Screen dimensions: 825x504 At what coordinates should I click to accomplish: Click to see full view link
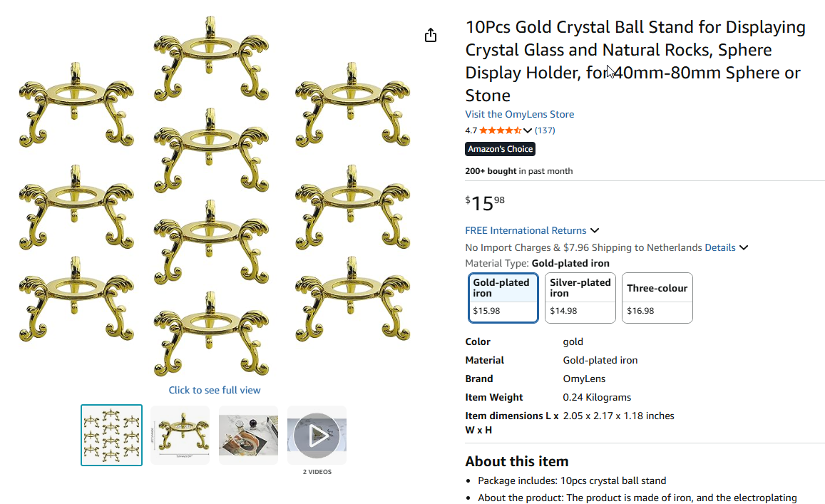click(x=215, y=390)
